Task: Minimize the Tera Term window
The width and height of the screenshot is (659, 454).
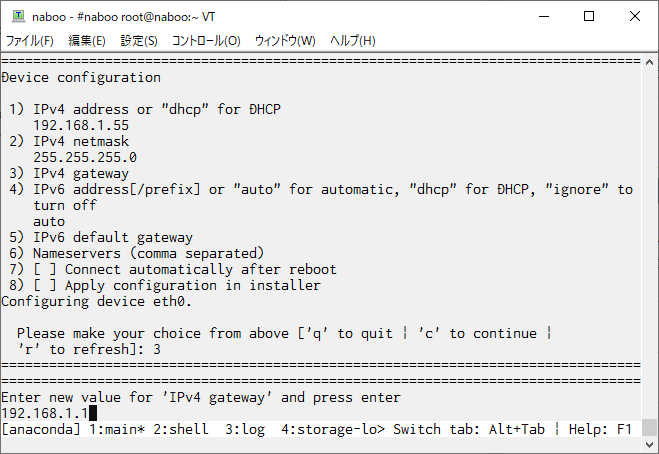Action: point(544,16)
